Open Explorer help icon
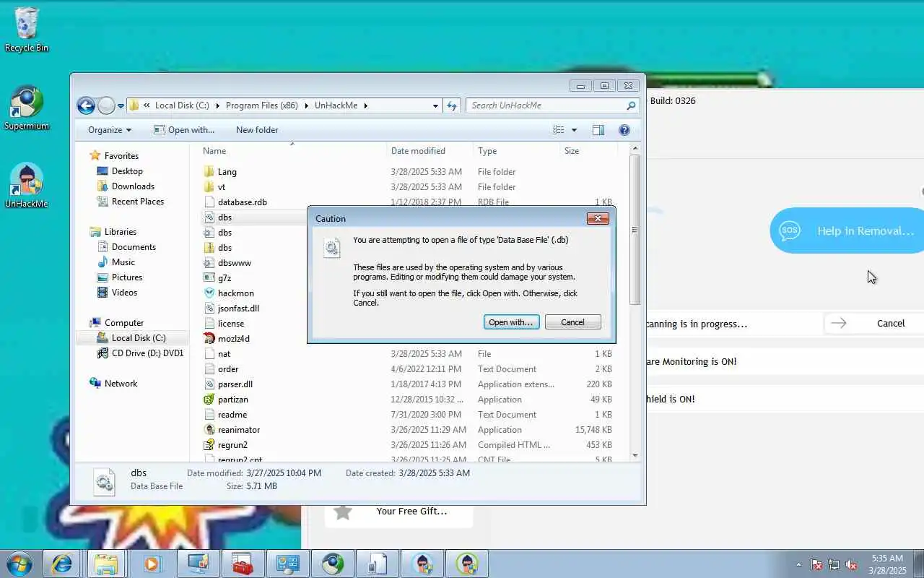Viewport: 924px width, 578px height. coord(624,130)
